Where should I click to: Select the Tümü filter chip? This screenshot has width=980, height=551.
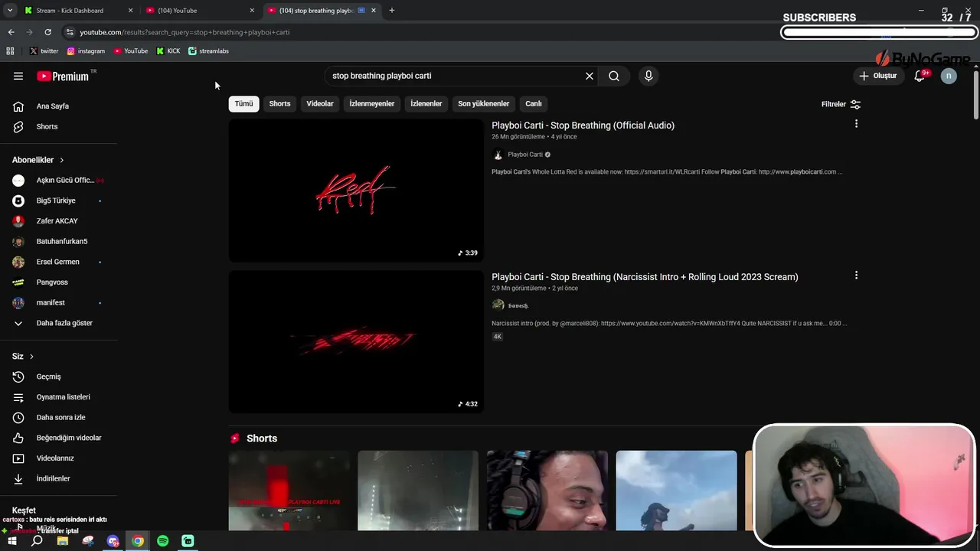tap(243, 103)
